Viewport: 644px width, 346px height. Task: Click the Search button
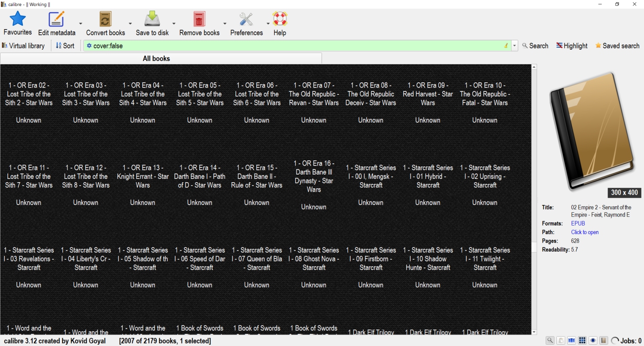click(x=535, y=45)
